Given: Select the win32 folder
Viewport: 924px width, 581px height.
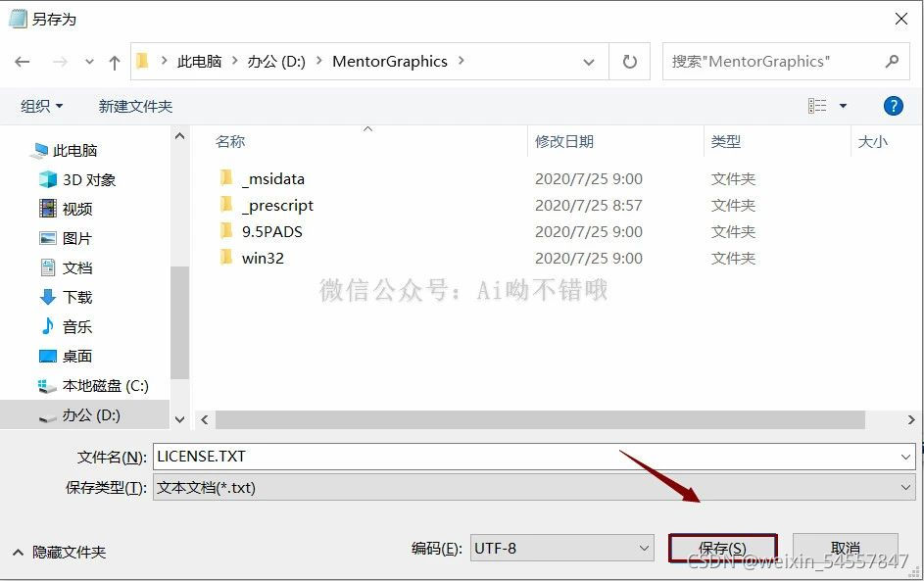Looking at the screenshot, I should (263, 258).
